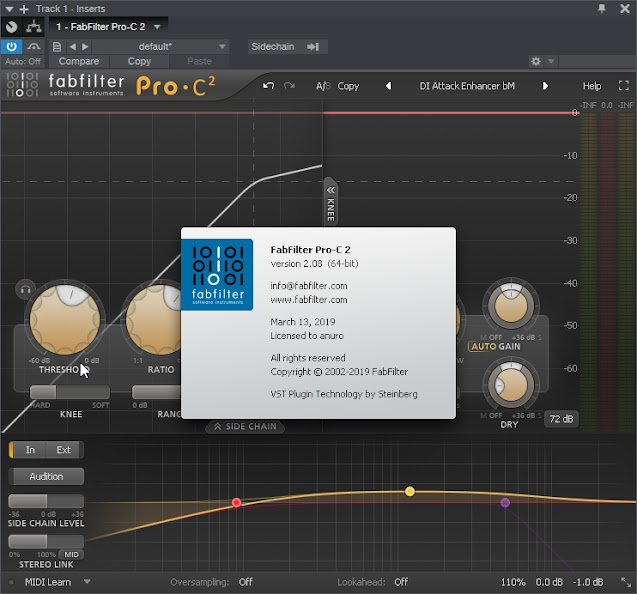The width and height of the screenshot is (637, 594).
Task: Click the -1.0 dB output level value
Action: tap(588, 582)
